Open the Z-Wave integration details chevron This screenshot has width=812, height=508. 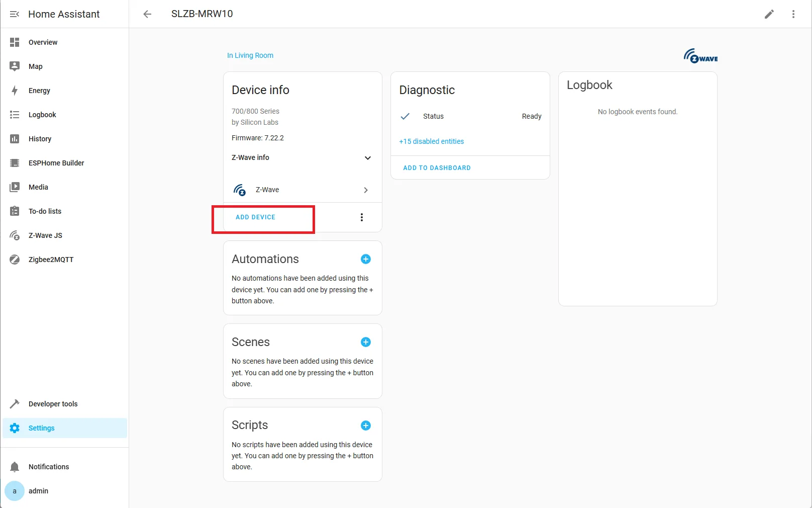pyautogui.click(x=365, y=190)
